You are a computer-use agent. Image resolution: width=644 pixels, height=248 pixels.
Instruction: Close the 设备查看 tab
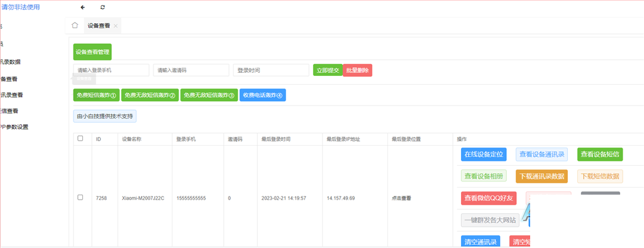pos(116,26)
